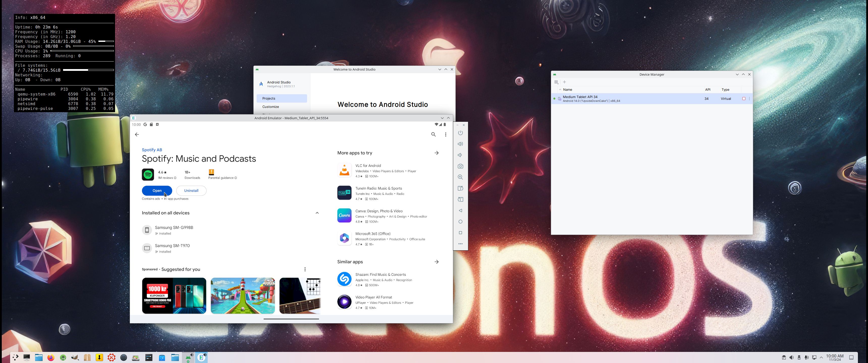
Task: Click the clipboard icon in the system tray
Action: (784, 358)
